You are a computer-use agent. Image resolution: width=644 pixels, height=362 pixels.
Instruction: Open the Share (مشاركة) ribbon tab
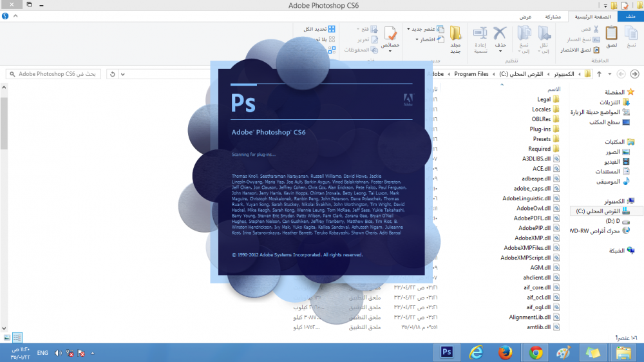tap(552, 17)
